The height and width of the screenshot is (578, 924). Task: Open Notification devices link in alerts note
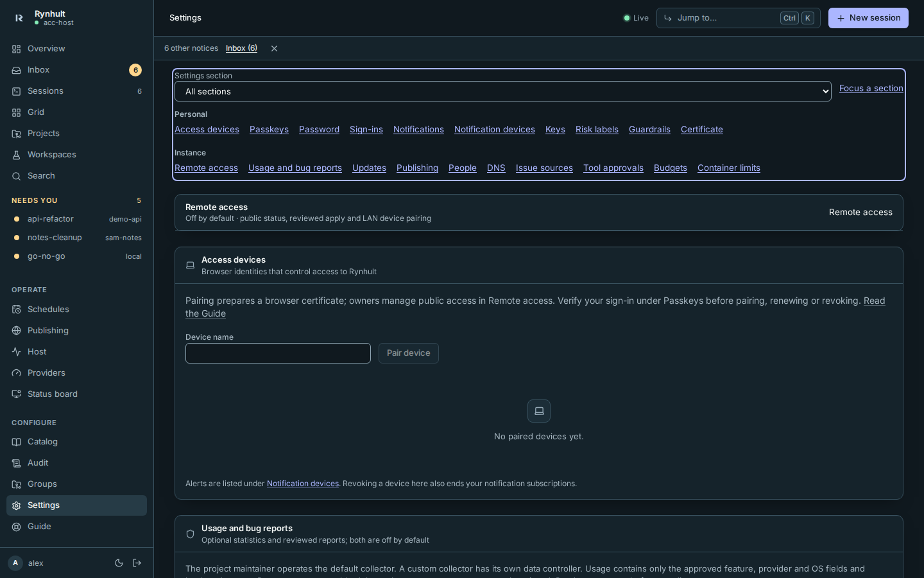coord(303,484)
